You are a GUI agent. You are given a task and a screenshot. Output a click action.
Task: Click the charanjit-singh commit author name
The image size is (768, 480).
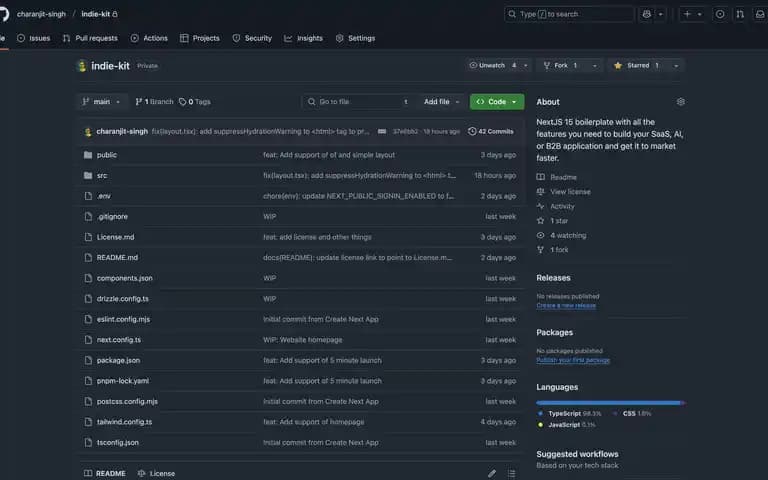coord(122,131)
